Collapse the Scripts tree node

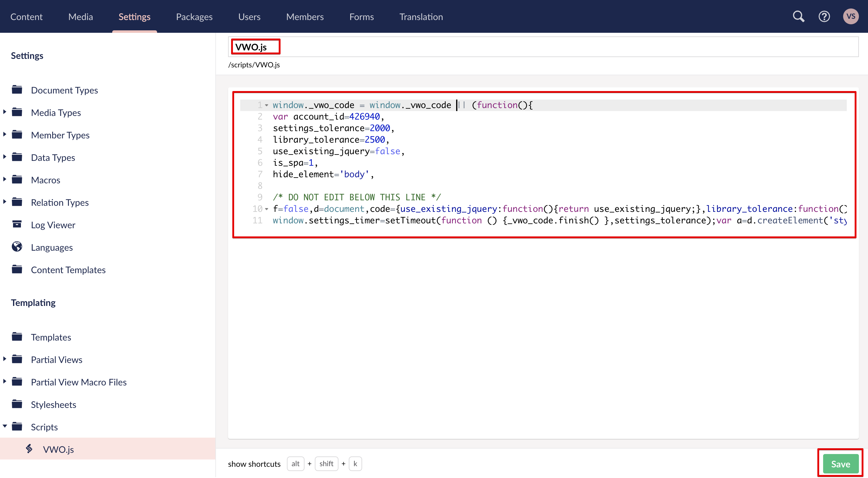click(x=5, y=426)
